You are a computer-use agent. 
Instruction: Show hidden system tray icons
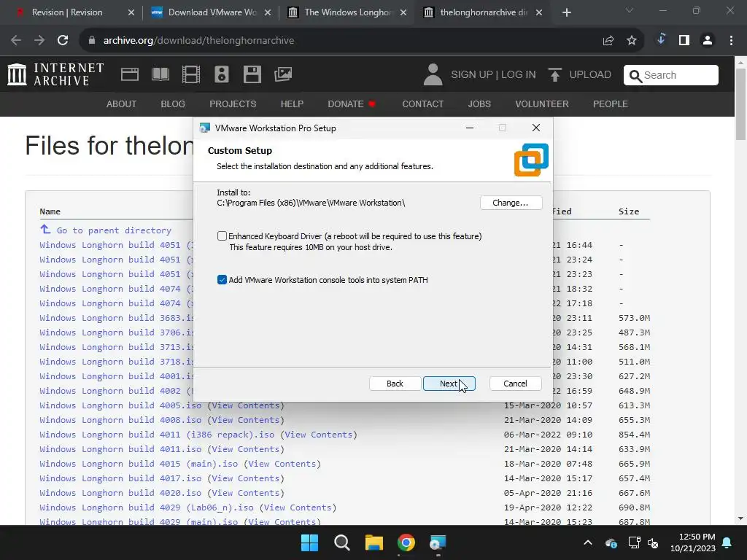588,542
